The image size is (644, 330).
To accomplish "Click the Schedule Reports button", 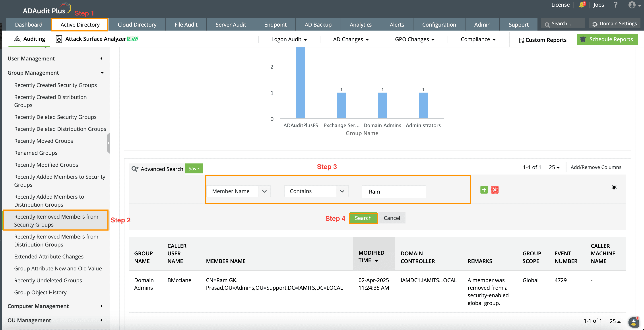I will tap(607, 39).
